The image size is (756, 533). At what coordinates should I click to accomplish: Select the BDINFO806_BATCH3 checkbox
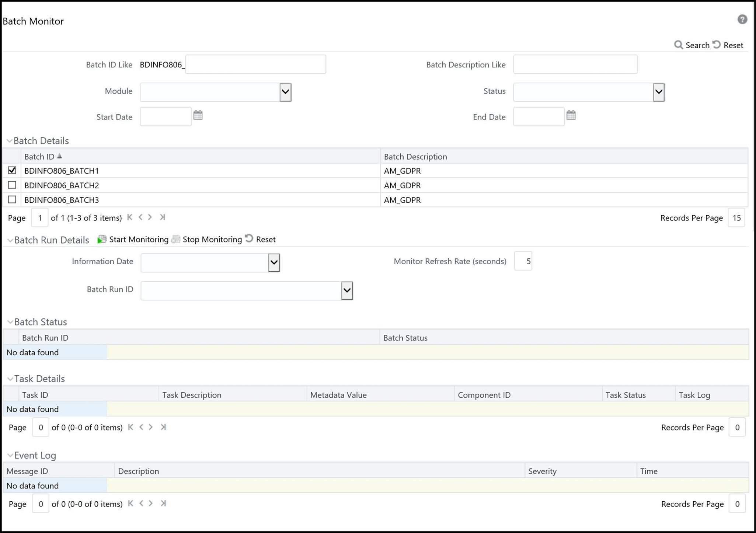[12, 199]
